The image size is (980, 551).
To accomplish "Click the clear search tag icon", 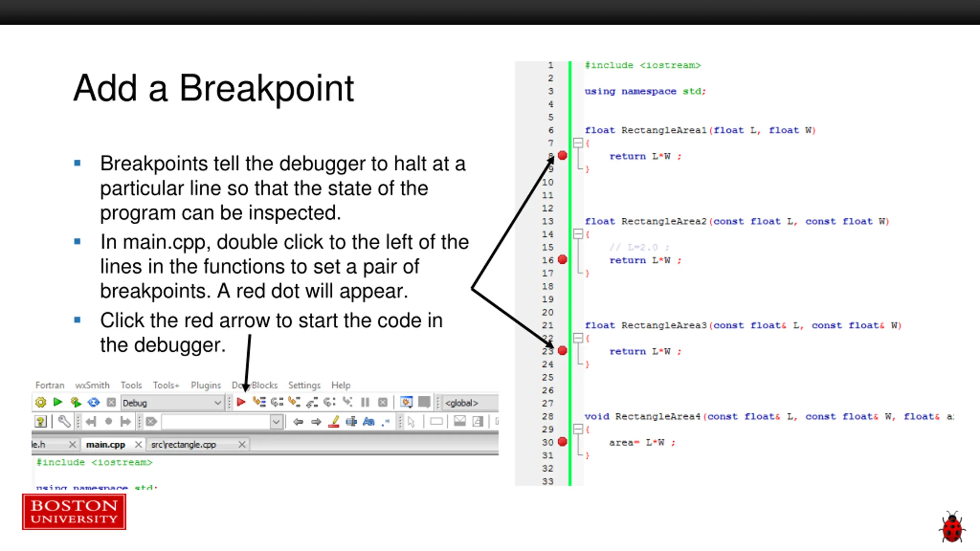I will coord(151,422).
